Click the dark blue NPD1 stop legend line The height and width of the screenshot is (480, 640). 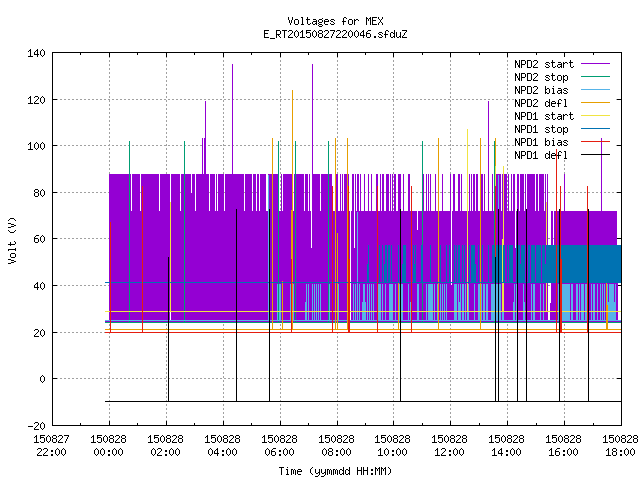[x=595, y=129]
